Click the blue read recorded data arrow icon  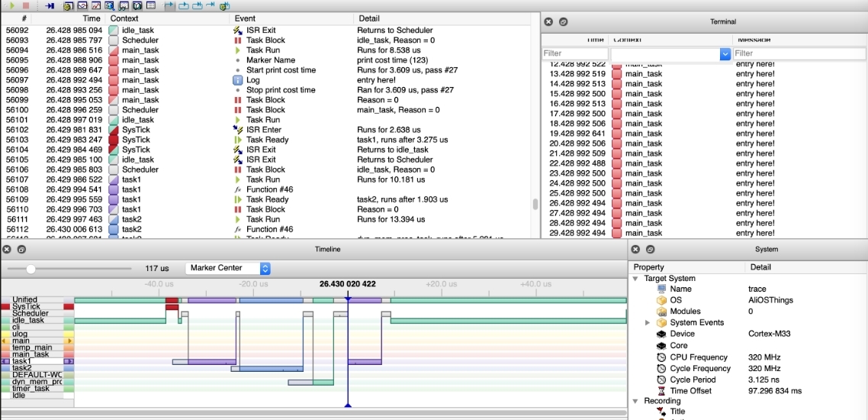[x=50, y=6]
